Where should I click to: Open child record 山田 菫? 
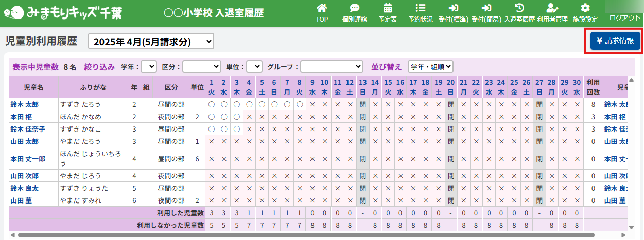tap(21, 200)
